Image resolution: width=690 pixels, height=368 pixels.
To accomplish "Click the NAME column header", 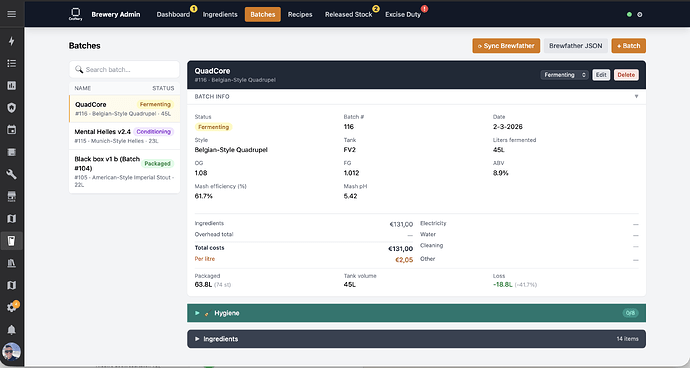I will [83, 88].
